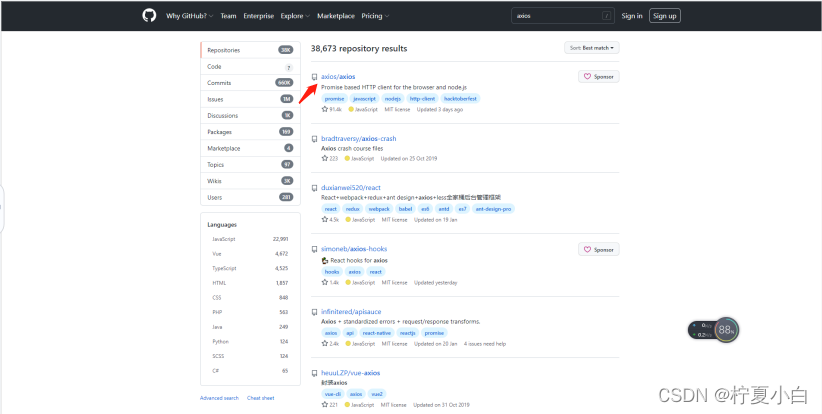This screenshot has height=414, width=822.
Task: Click yellow JavaScript dot in axios/axios row
Action: [351, 110]
